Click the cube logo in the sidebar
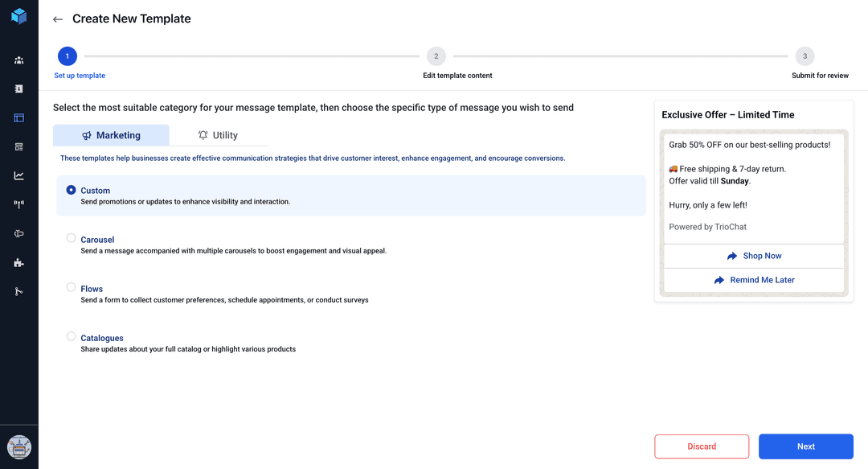 pos(18,16)
